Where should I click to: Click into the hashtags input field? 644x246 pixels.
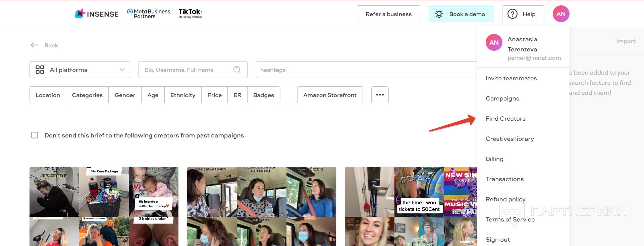point(367,70)
